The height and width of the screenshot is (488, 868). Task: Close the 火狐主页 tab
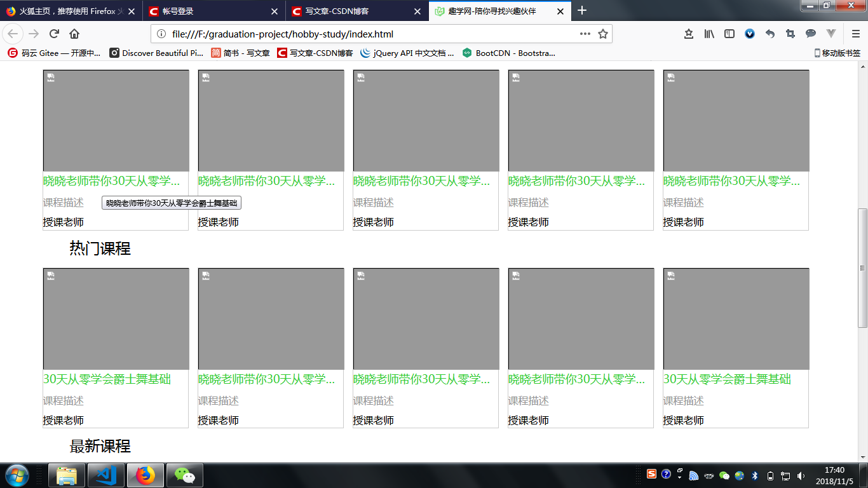(x=132, y=11)
